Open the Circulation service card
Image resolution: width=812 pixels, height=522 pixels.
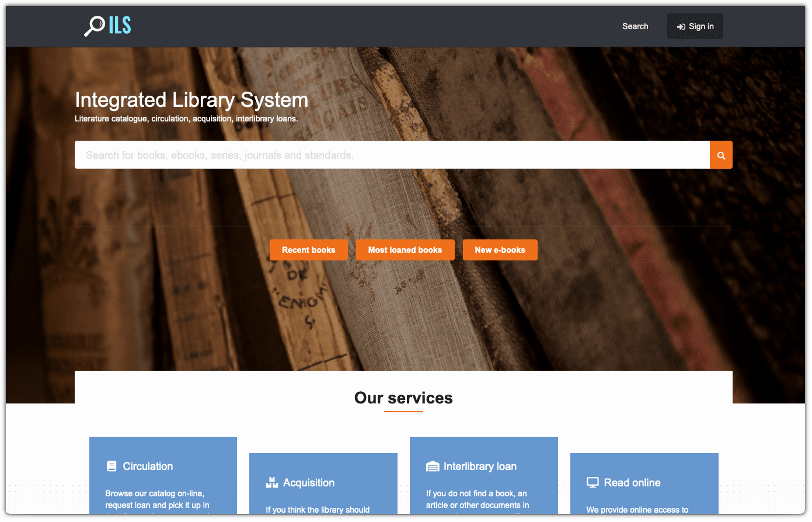[x=163, y=479]
